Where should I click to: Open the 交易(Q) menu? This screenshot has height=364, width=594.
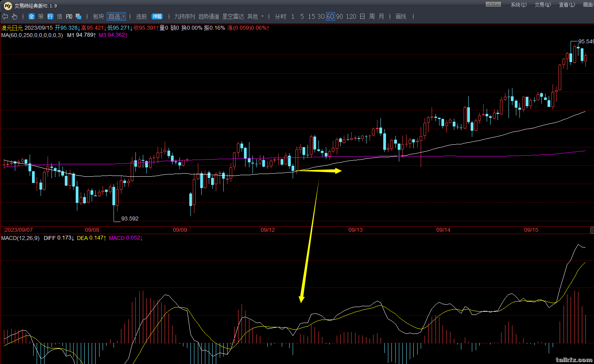click(542, 5)
